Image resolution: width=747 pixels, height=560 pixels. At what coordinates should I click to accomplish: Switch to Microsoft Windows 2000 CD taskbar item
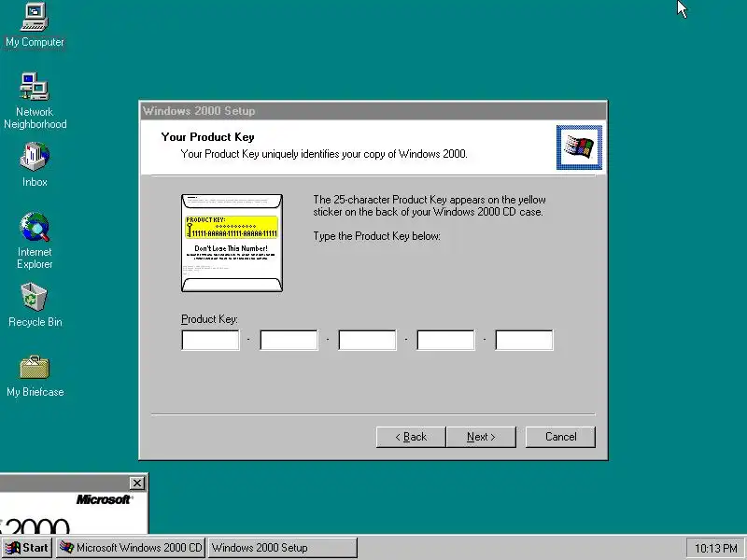pyautogui.click(x=131, y=548)
